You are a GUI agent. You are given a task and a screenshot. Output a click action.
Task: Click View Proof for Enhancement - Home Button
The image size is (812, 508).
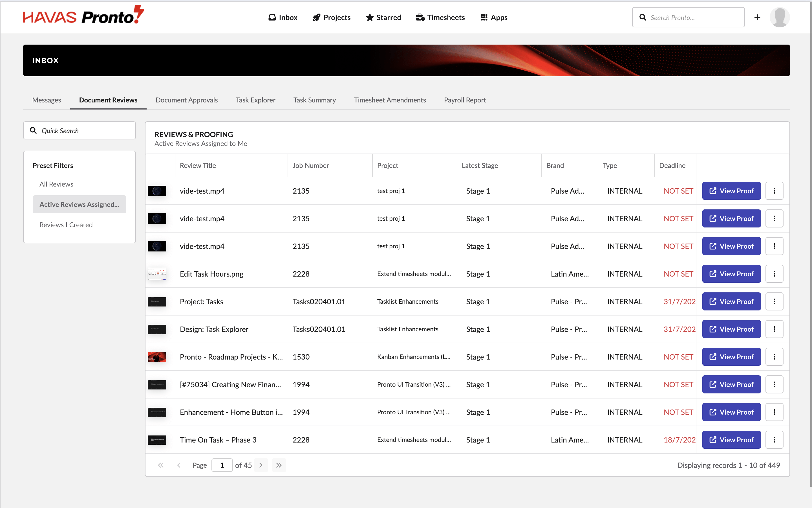point(731,412)
